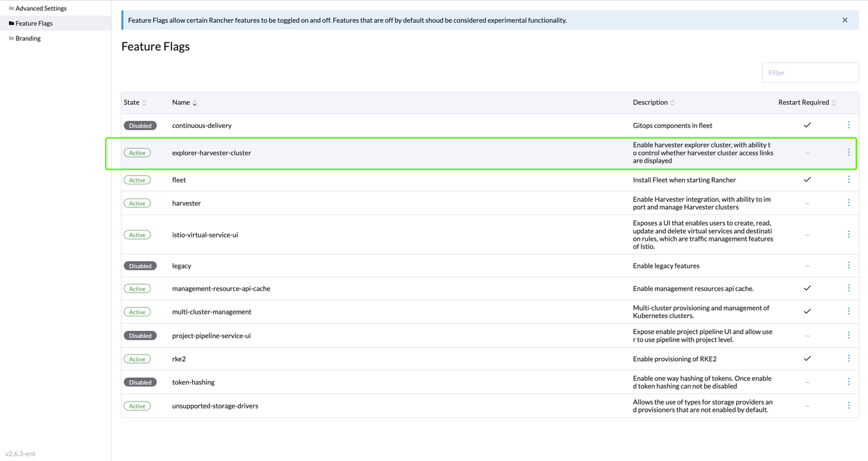Open actions menu for multi-cluster-management row
This screenshot has height=461, width=868.
(x=849, y=311)
